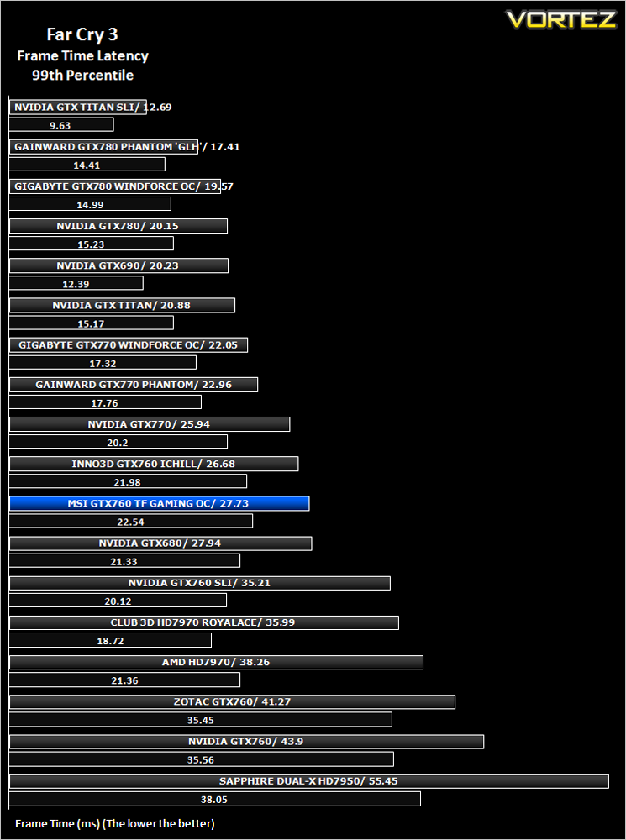Select the NVIDIA GTX680 27.94 bar
Screen dimensions: 626x840
tap(160, 543)
